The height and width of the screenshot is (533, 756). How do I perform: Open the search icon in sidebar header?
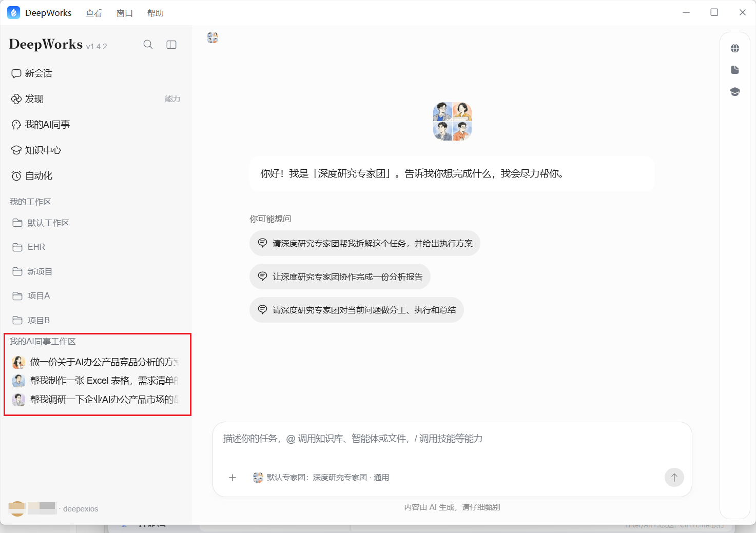point(148,45)
